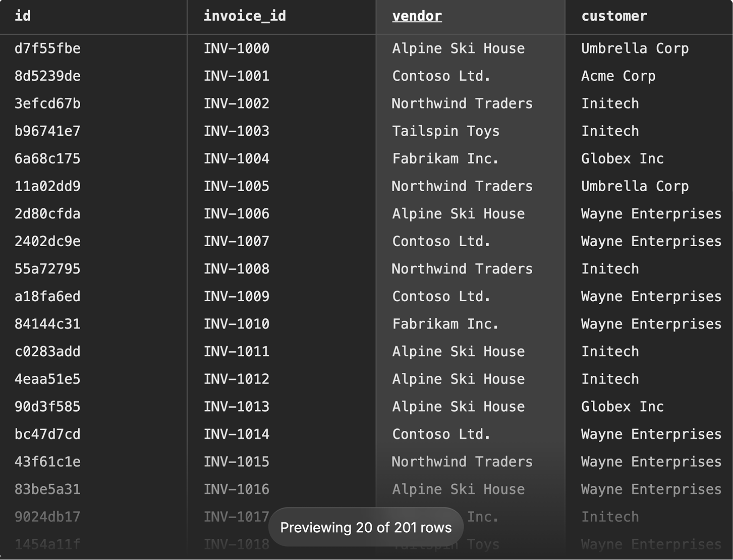Sort by the vendor column header

417,16
